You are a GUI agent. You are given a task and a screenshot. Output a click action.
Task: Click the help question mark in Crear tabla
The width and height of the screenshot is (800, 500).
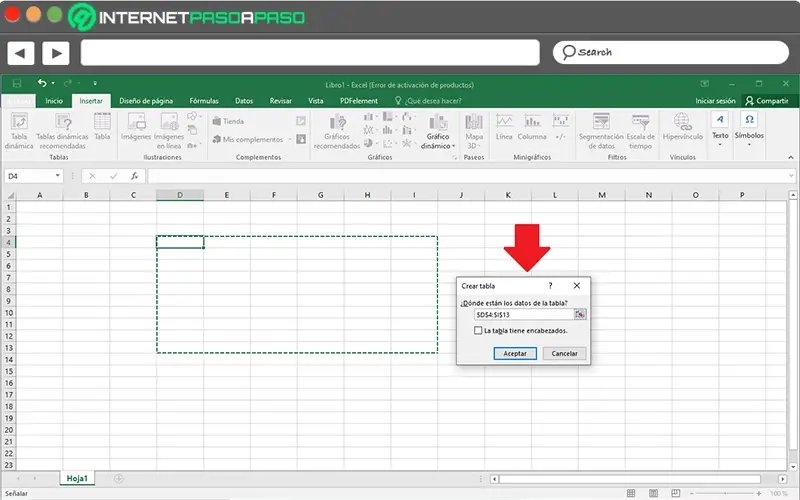tap(550, 286)
